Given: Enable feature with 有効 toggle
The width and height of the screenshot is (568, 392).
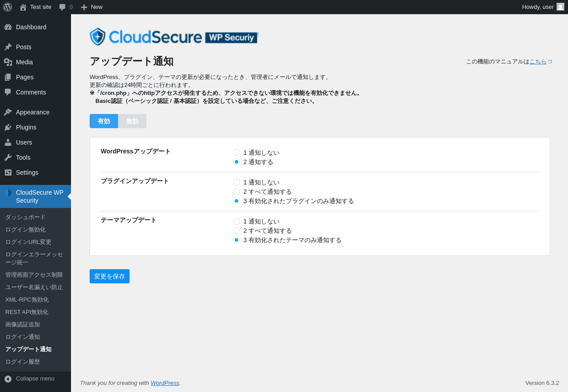Looking at the screenshot, I should tap(104, 121).
